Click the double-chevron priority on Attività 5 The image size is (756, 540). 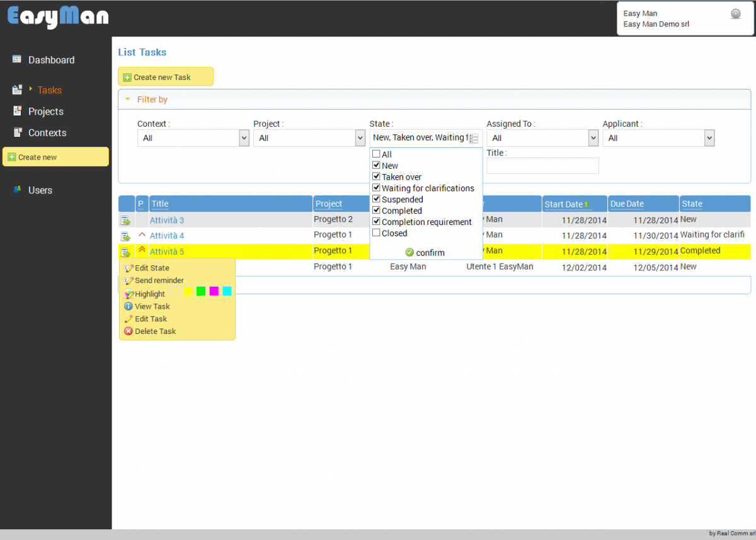[x=142, y=250]
